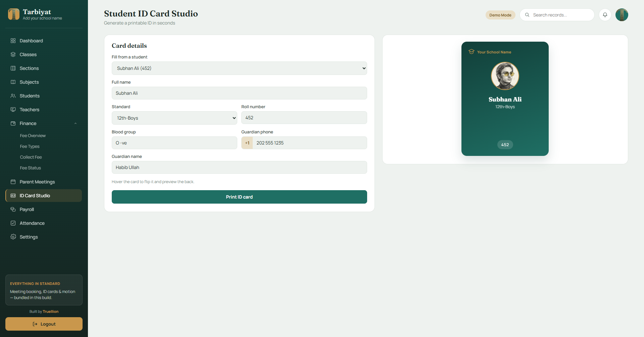644x337 pixels.
Task: Open the Standard dropdown showing 12th-Boys
Action: (175, 118)
